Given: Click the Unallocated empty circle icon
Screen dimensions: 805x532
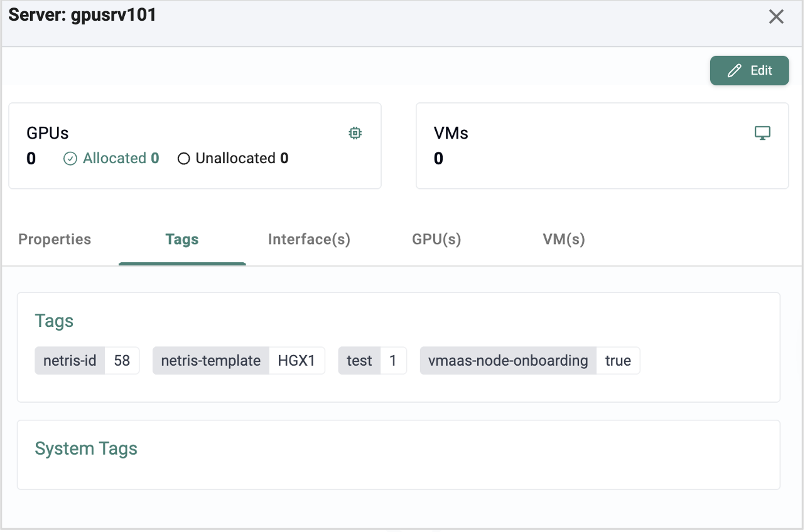Looking at the screenshot, I should point(184,159).
